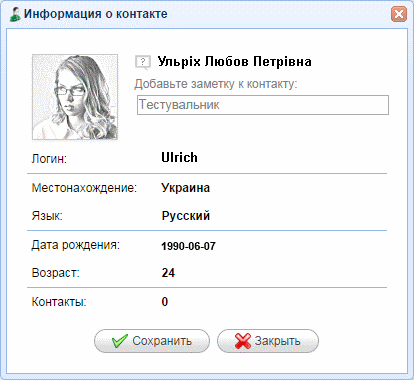The height and width of the screenshot is (380, 414).
Task: Click the location value Украина
Action: 186,188
